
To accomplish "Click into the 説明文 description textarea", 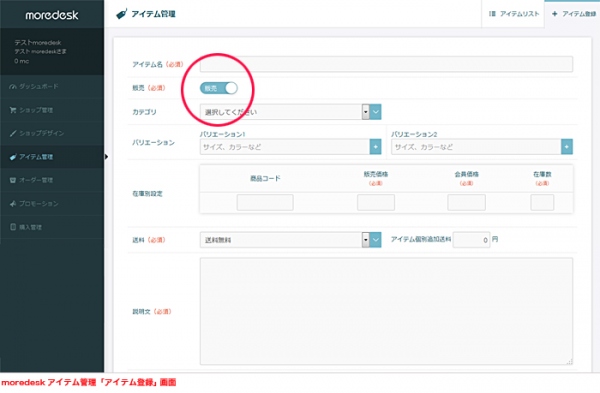I will click(386, 311).
